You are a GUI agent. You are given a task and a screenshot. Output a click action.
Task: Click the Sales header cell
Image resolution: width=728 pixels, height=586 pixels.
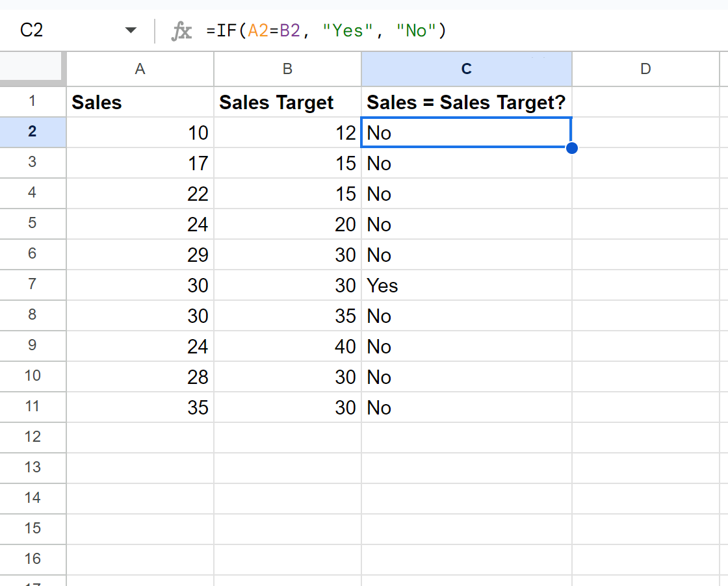(140, 102)
